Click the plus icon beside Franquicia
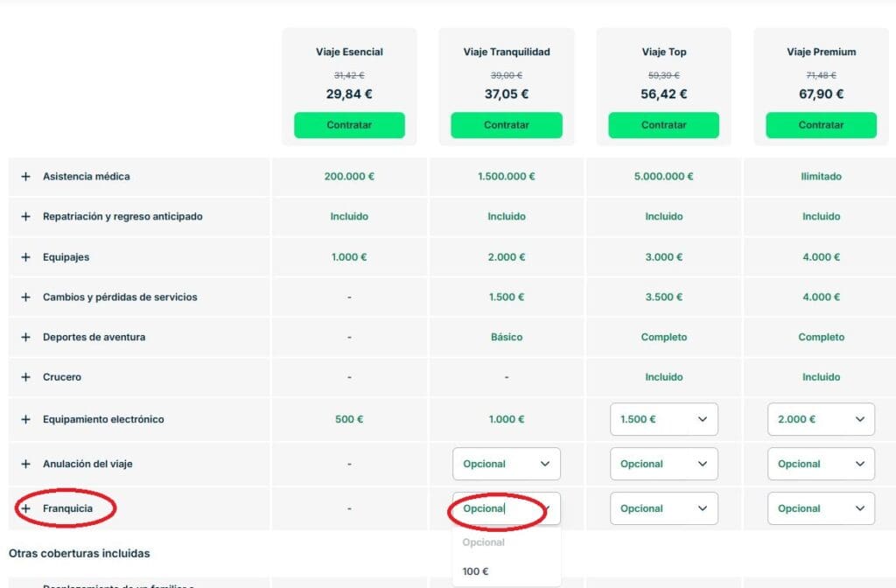 tap(25, 508)
